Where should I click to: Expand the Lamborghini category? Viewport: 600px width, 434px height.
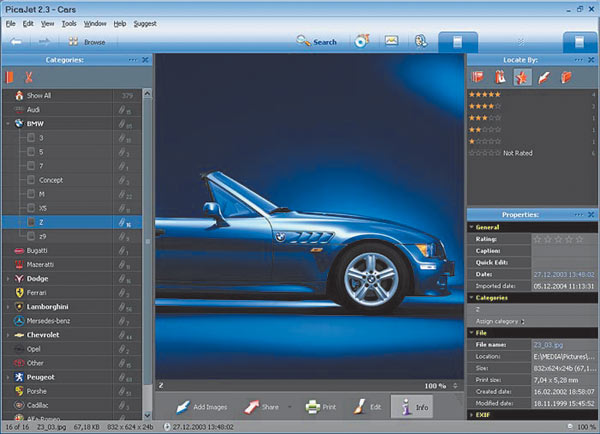[x=8, y=307]
